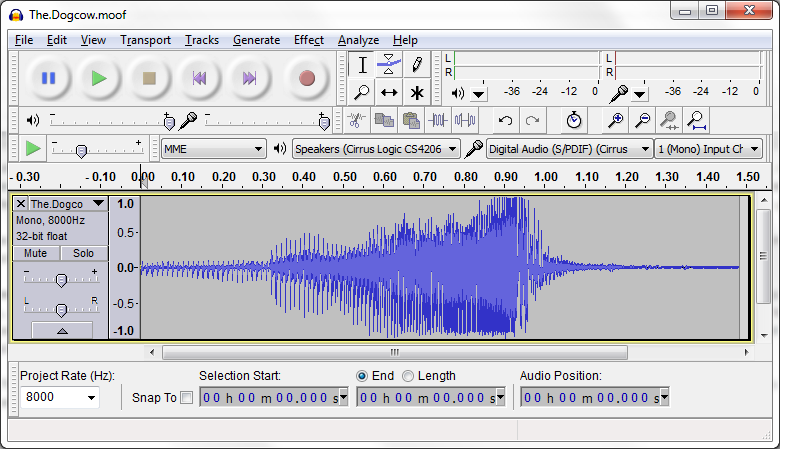
Task: Click the Paste clipboard icon
Action: [x=411, y=120]
